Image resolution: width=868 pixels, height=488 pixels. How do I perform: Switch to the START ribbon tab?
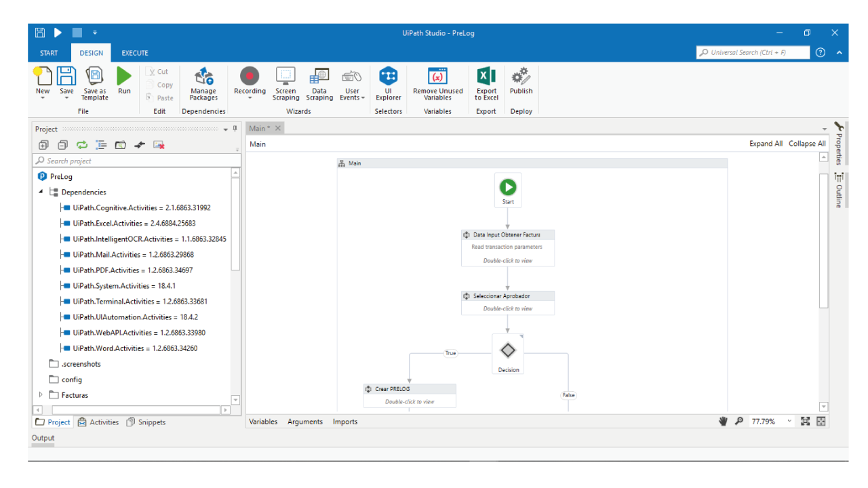[x=49, y=53]
